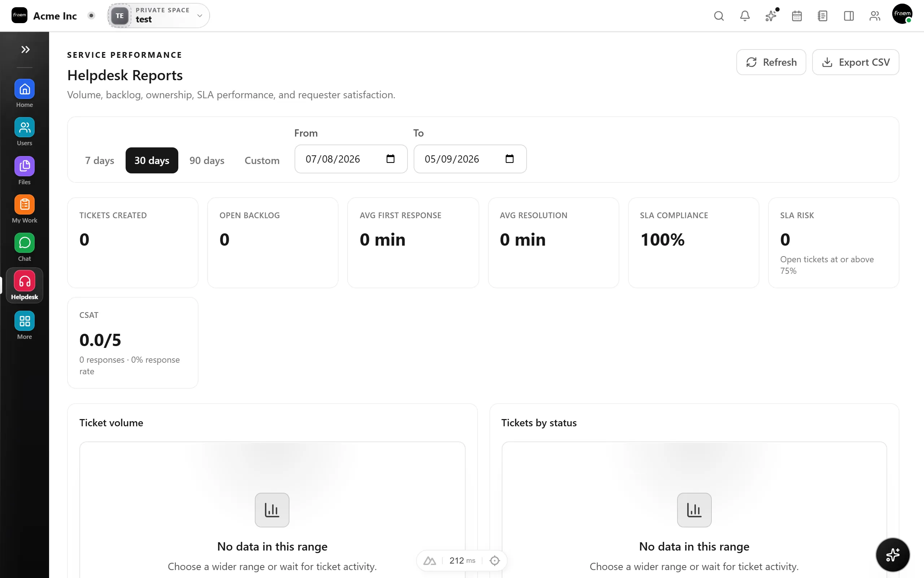Click the Acme Inc logo
This screenshot has height=578, width=924.
pyautogui.click(x=19, y=15)
